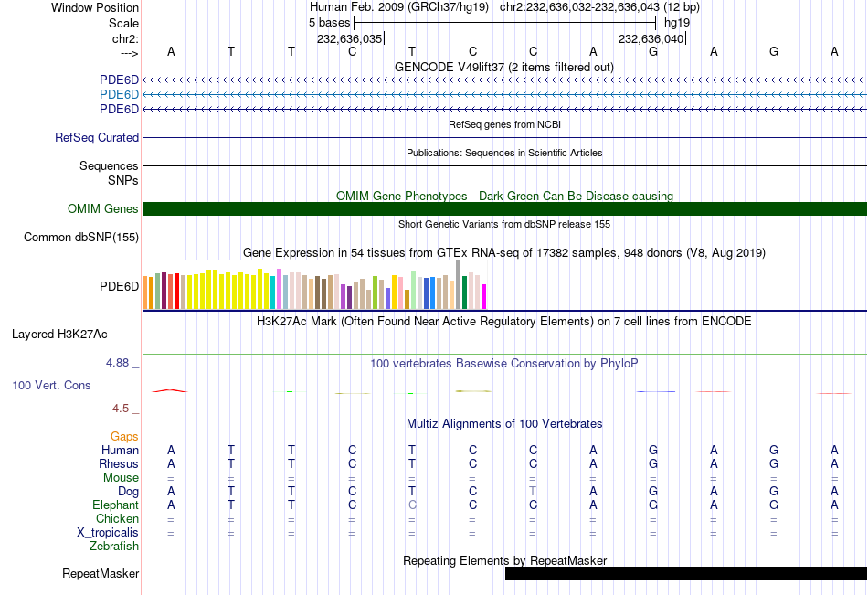Click the red PhyloP peak under first A
868x595 pixels.
[x=171, y=390]
